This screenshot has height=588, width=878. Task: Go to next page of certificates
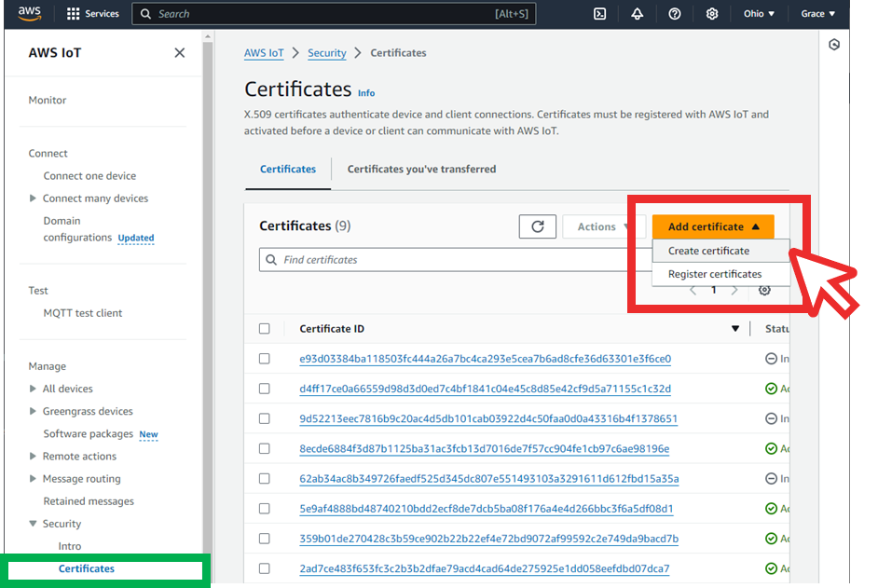(734, 290)
